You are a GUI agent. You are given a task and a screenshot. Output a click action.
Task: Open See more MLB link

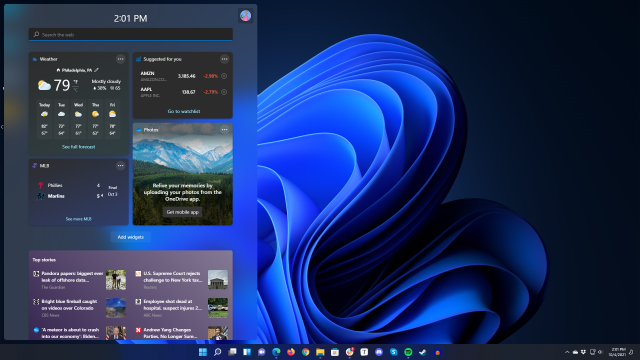[x=78, y=219]
